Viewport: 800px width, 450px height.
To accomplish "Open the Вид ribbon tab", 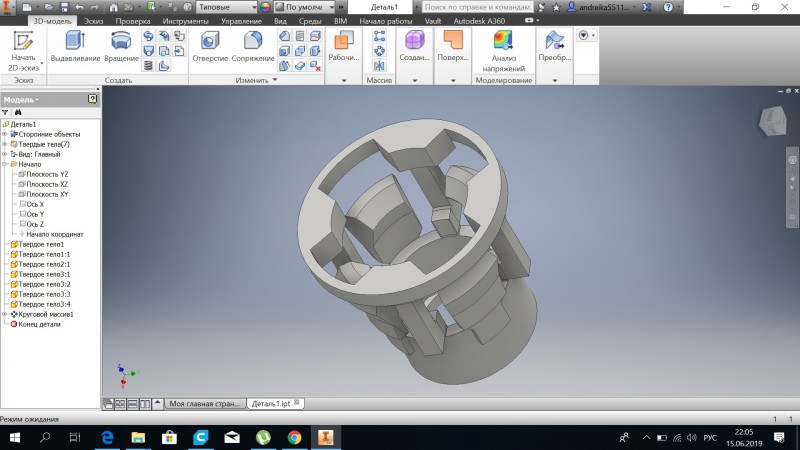I will point(280,21).
